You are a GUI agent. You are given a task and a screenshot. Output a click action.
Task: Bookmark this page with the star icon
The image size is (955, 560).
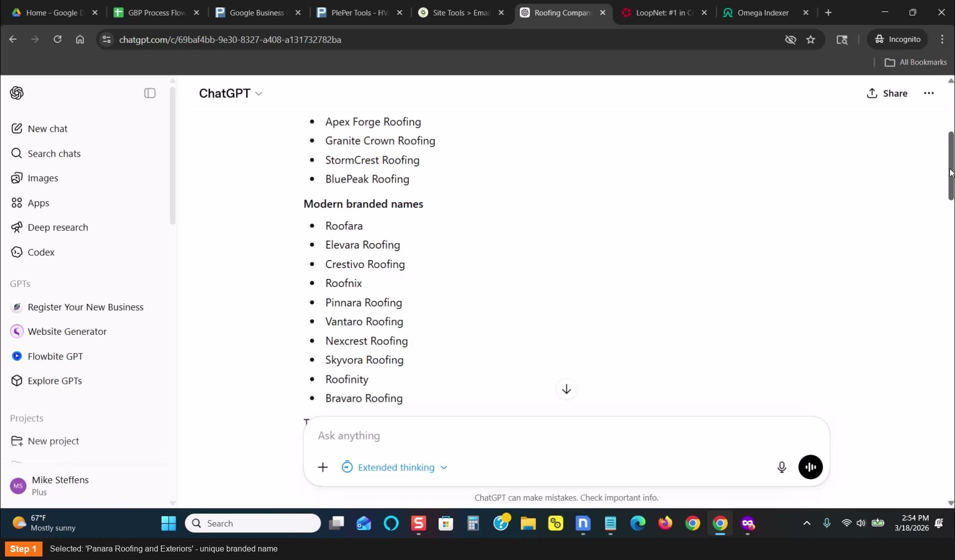[811, 39]
